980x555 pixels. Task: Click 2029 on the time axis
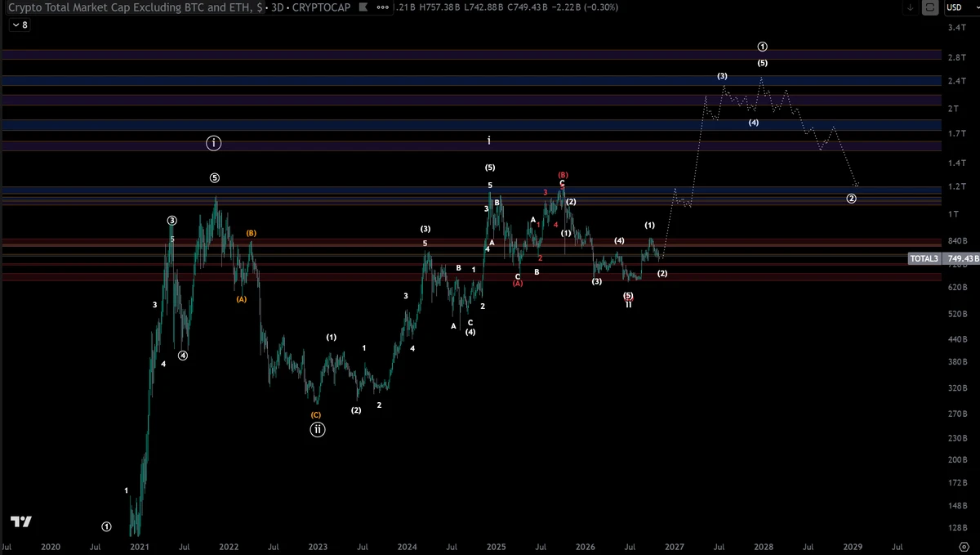[853, 545]
